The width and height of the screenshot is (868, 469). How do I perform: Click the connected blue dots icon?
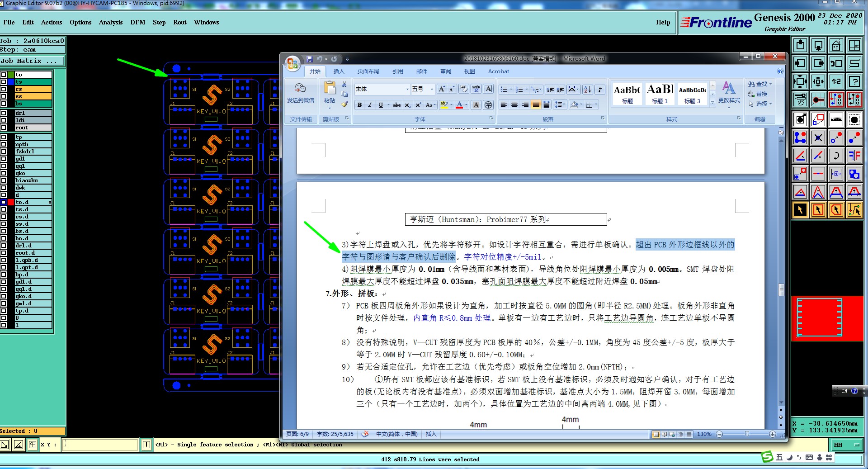click(x=800, y=137)
